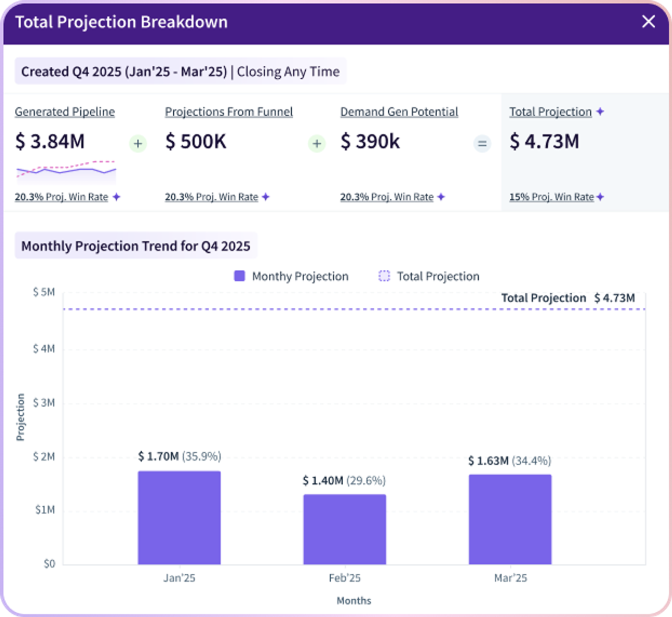Open the Total Projection heading link
672x617 pixels.
(551, 112)
